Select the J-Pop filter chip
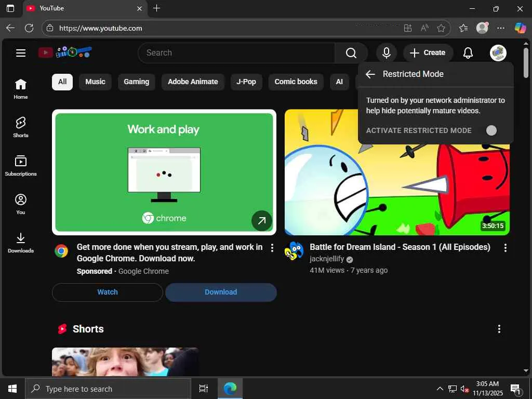This screenshot has width=532, height=399. (246, 82)
